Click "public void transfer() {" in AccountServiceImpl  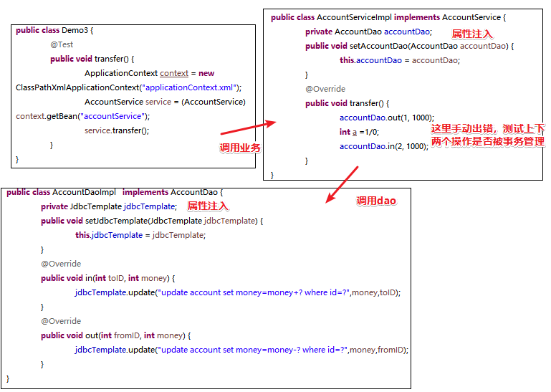[348, 103]
